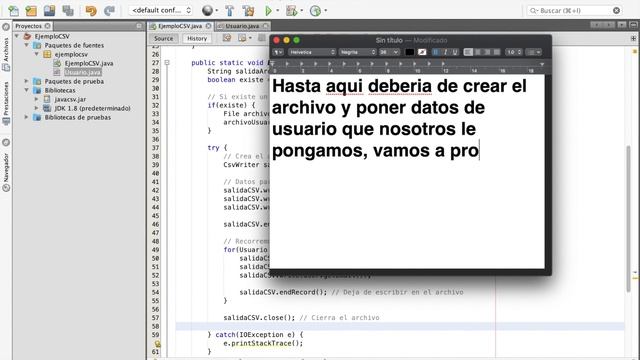640x360 pixels.
Task: Expand Paquetes de prueba node
Action: coord(27,81)
